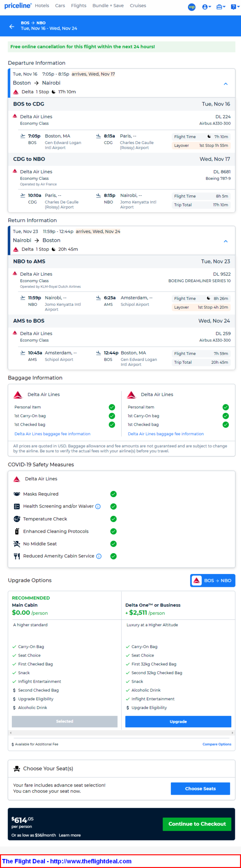Show Health Screening info tooltip icon
Viewport: 241px width, 868px height.
(98, 507)
